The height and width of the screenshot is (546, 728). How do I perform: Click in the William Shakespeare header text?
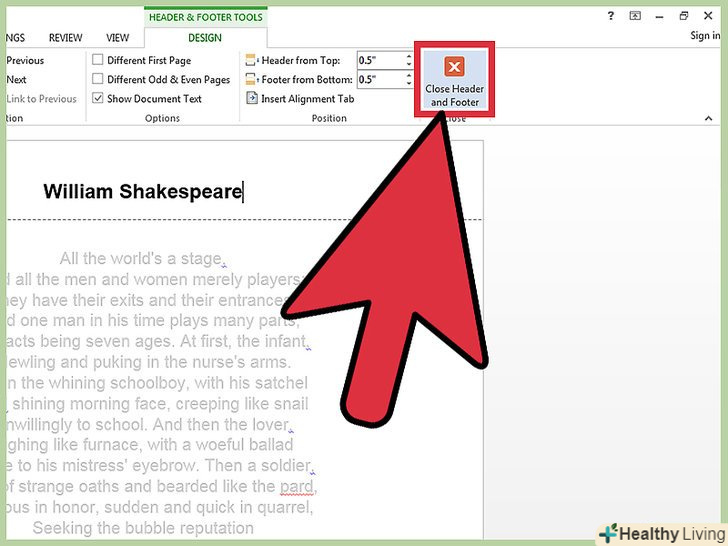point(143,192)
